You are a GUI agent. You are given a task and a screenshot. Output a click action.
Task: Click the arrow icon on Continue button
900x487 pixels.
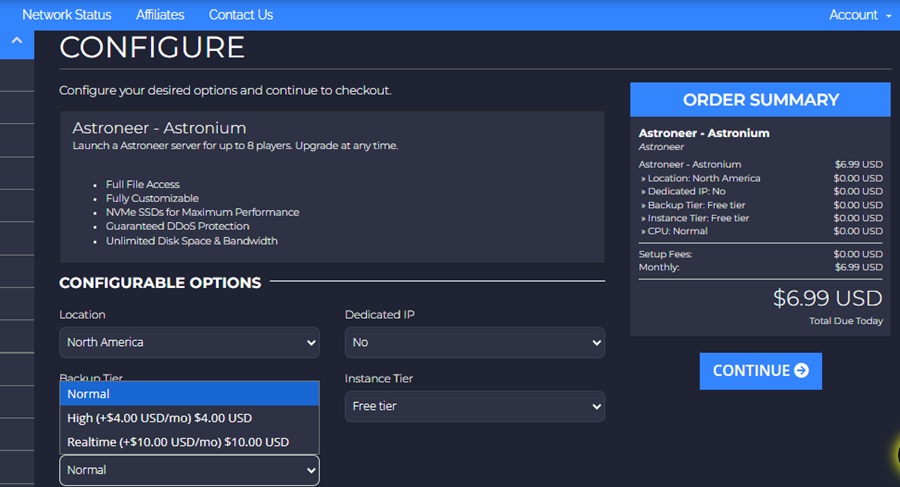[801, 371]
